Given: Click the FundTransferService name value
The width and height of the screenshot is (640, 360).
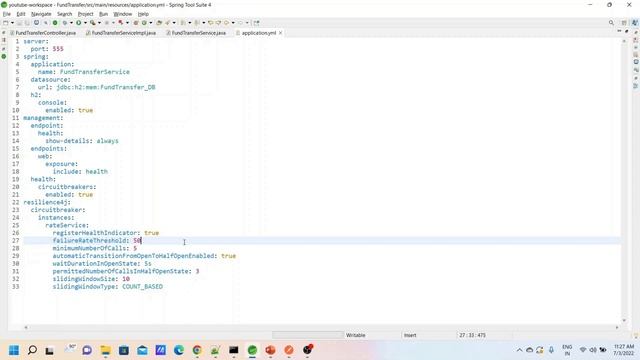Looking at the screenshot, I should (95, 72).
